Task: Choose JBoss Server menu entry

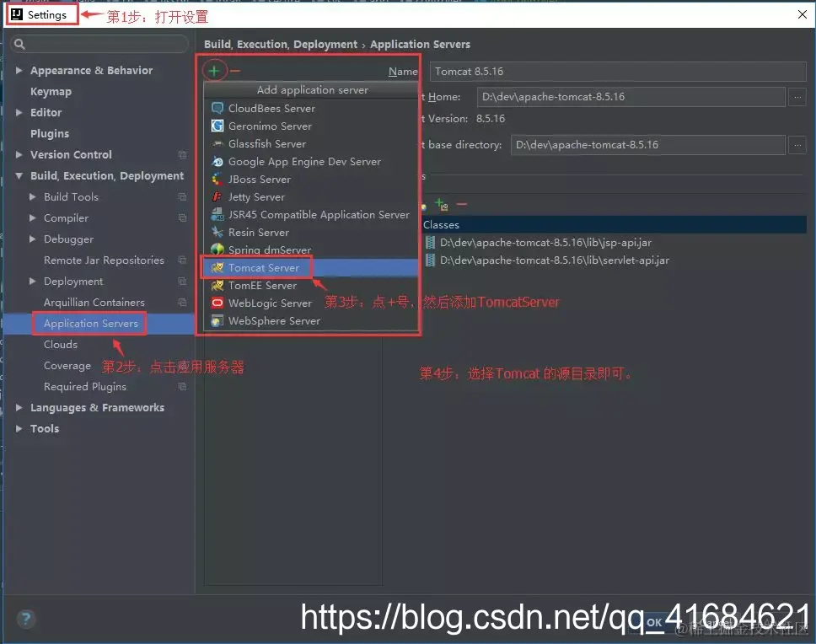Action: pos(311,179)
